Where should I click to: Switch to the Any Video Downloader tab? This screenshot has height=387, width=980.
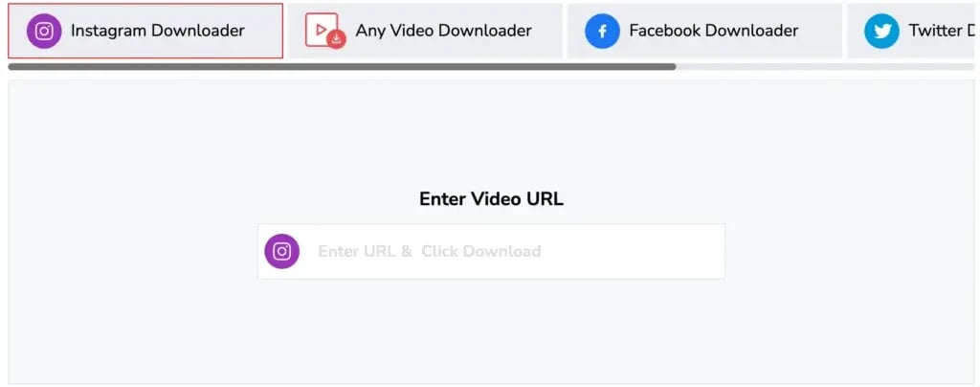point(425,31)
